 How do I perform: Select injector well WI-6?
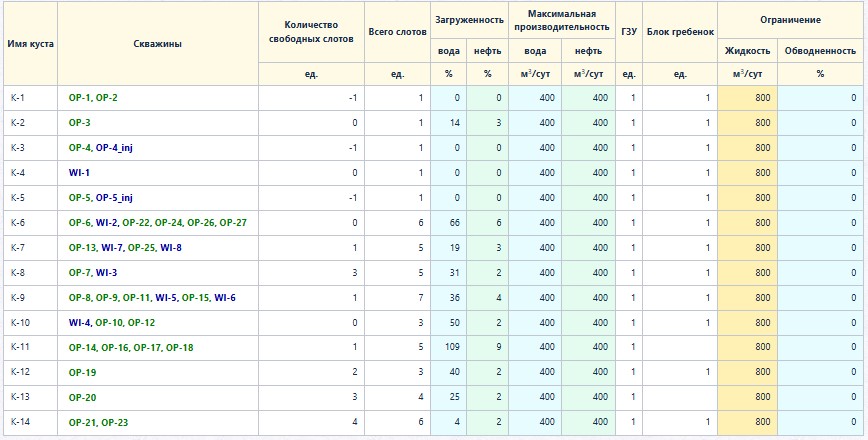(225, 298)
